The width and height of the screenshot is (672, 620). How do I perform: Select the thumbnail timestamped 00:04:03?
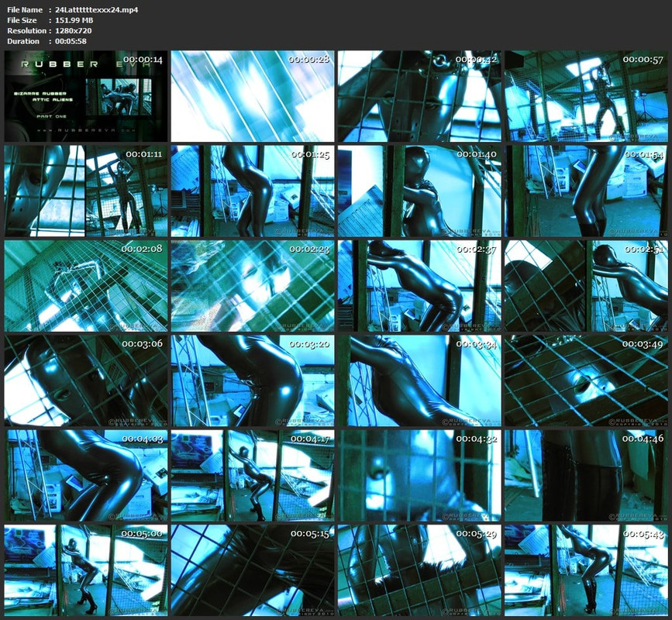pos(86,476)
